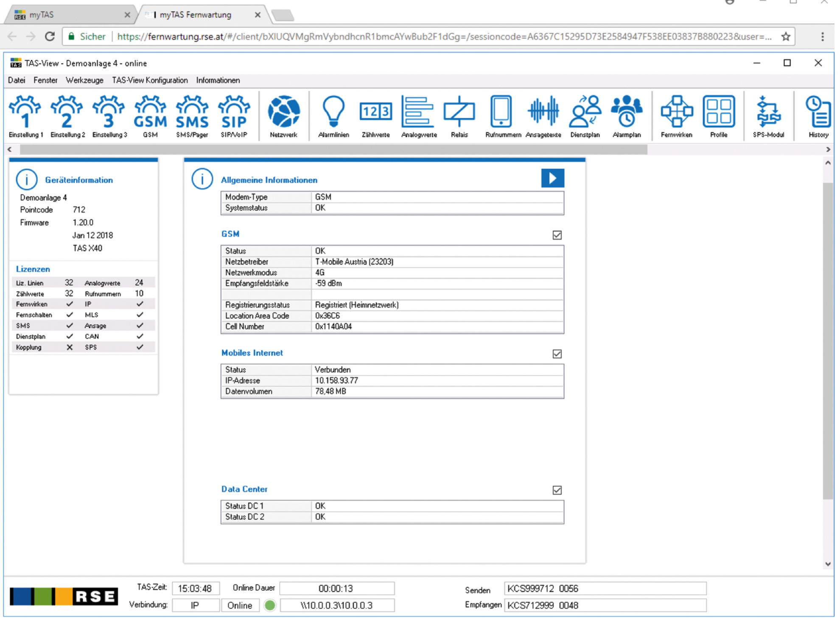The image size is (840, 619).
Task: Click the blue play arrow button
Action: click(x=552, y=178)
